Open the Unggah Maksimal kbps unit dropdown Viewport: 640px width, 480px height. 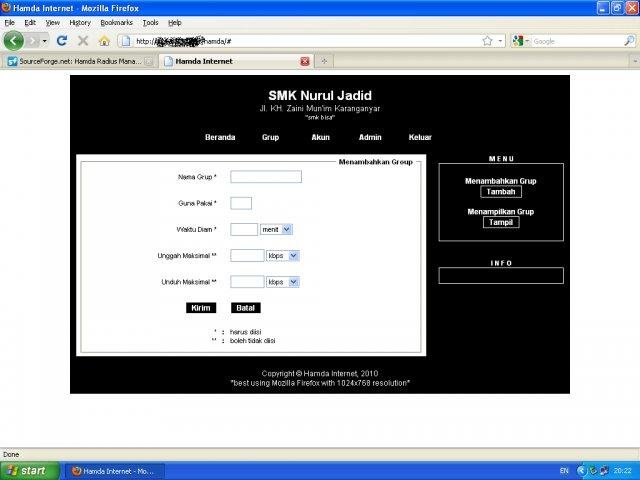(283, 256)
